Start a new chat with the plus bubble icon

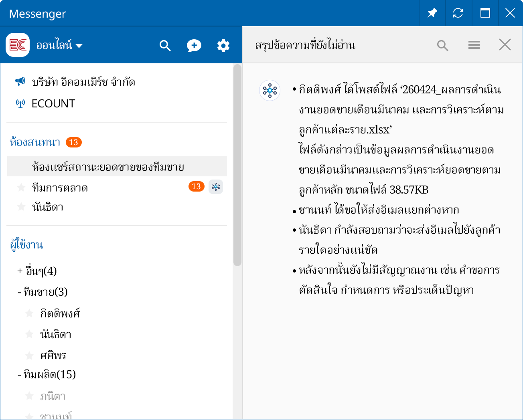(x=194, y=45)
